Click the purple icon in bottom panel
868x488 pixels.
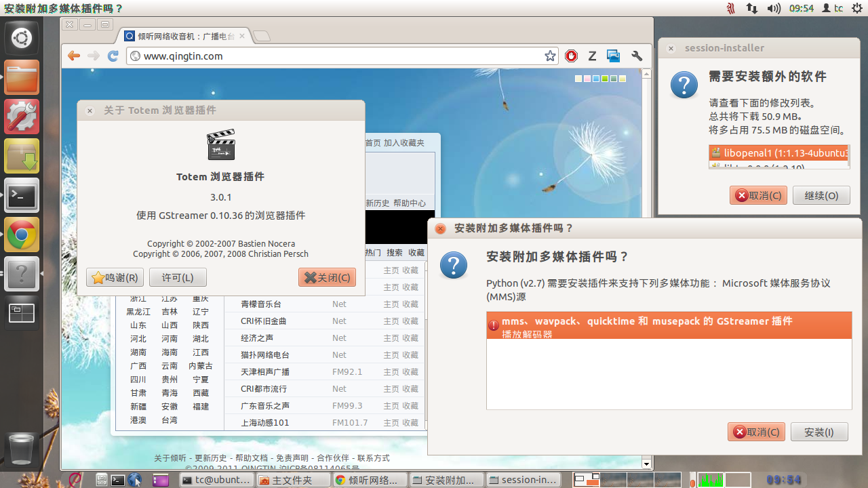(x=161, y=480)
